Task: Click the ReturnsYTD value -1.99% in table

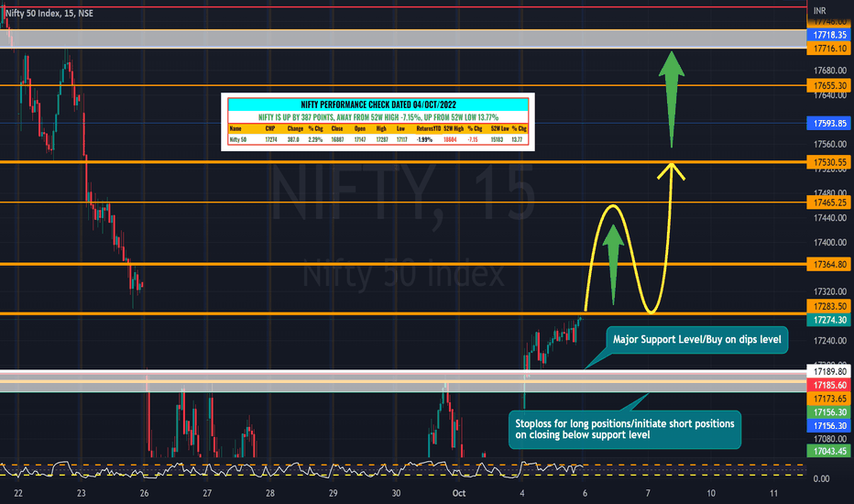Action: (424, 140)
